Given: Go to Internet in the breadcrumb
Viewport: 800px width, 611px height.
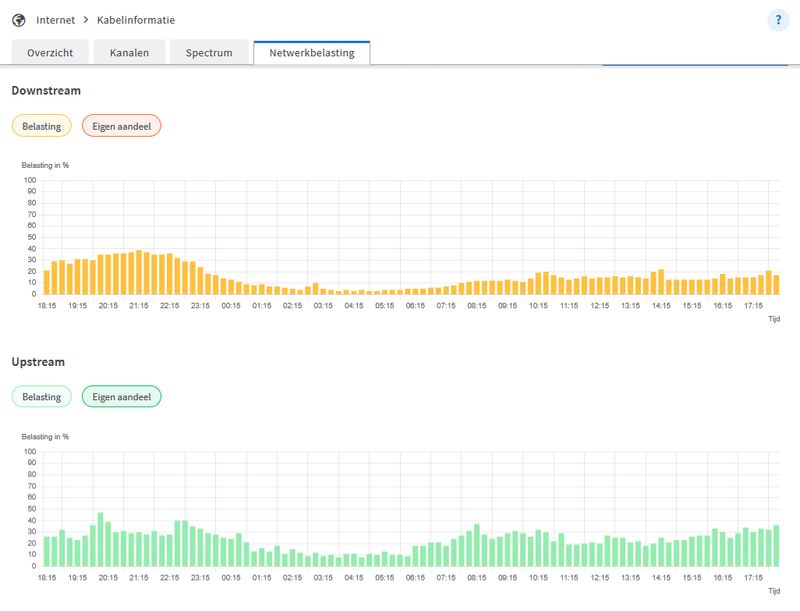Looking at the screenshot, I should [x=55, y=20].
